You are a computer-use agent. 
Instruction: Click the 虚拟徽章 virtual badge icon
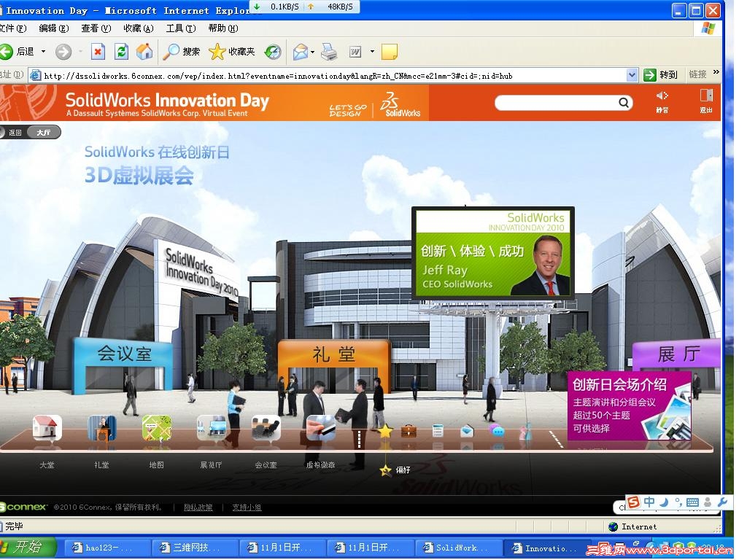pos(321,427)
